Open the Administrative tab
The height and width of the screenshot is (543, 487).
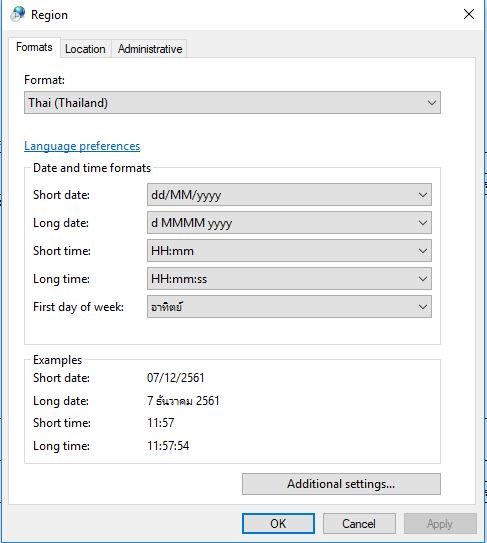coord(150,49)
